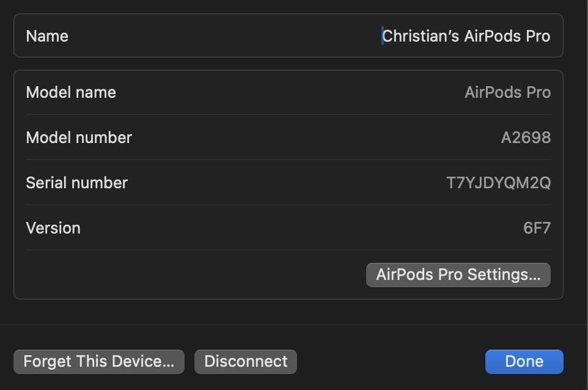This screenshot has width=588, height=390.
Task: Click the 6F7 version value
Action: point(537,228)
